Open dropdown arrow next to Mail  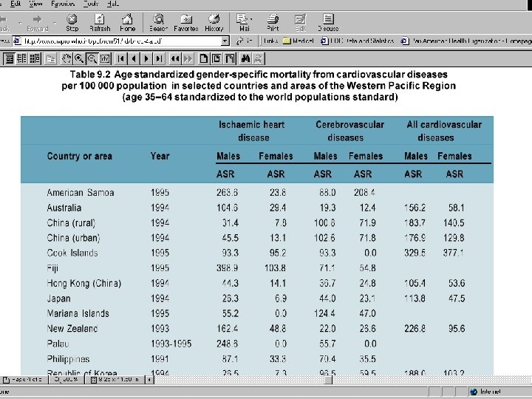[x=251, y=20]
